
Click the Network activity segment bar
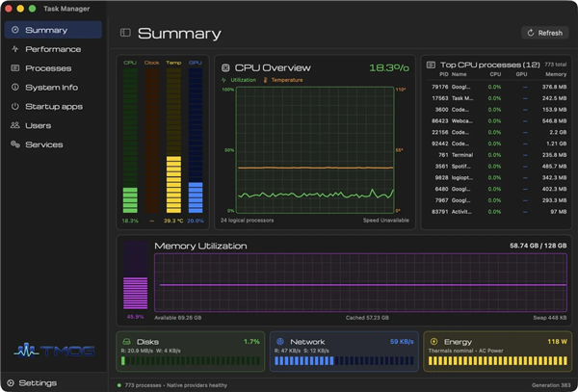(x=344, y=360)
